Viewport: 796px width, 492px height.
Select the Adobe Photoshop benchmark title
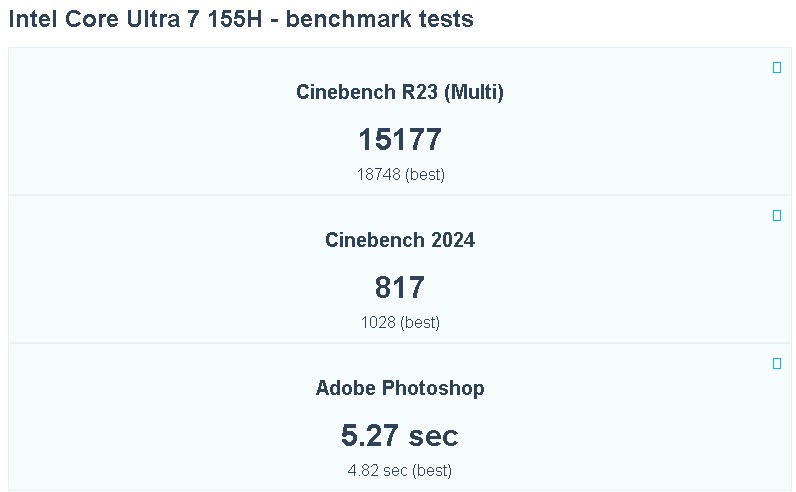[x=400, y=389]
